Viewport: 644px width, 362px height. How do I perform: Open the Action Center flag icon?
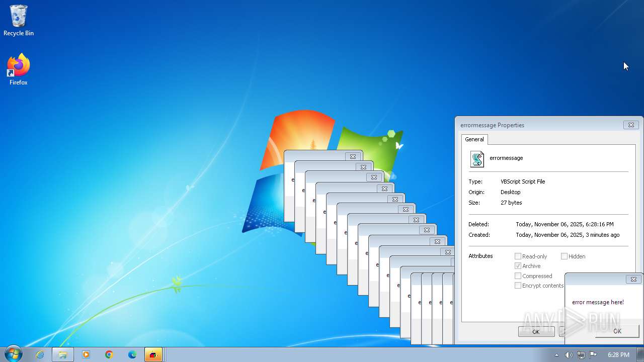(593, 355)
